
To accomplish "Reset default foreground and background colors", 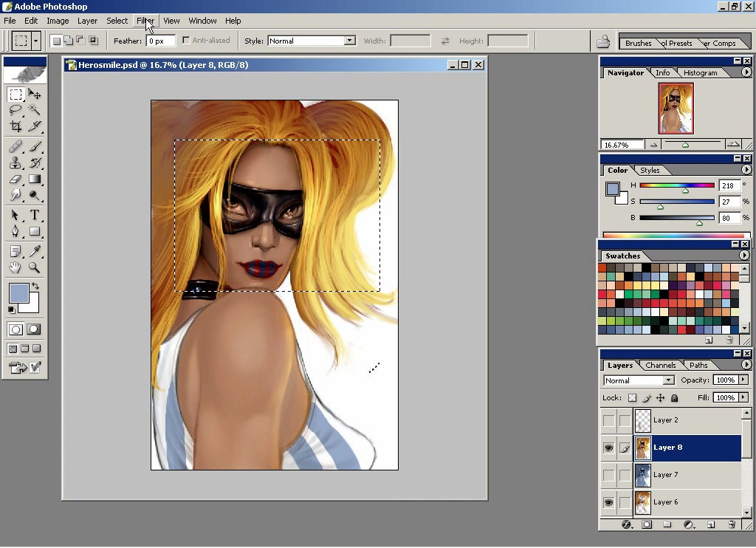I will (11, 309).
